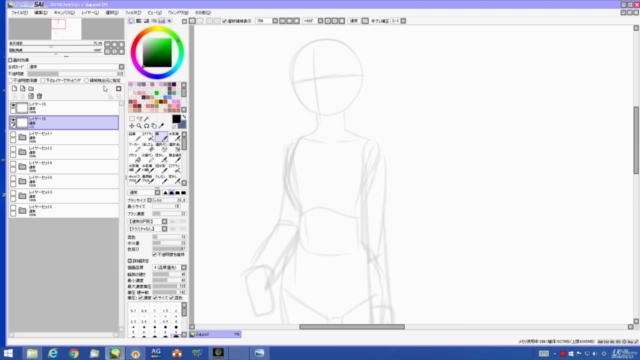The height and width of the screenshot is (360, 640).
Task: Zoom out using navigator minus button
Action: coord(107,44)
